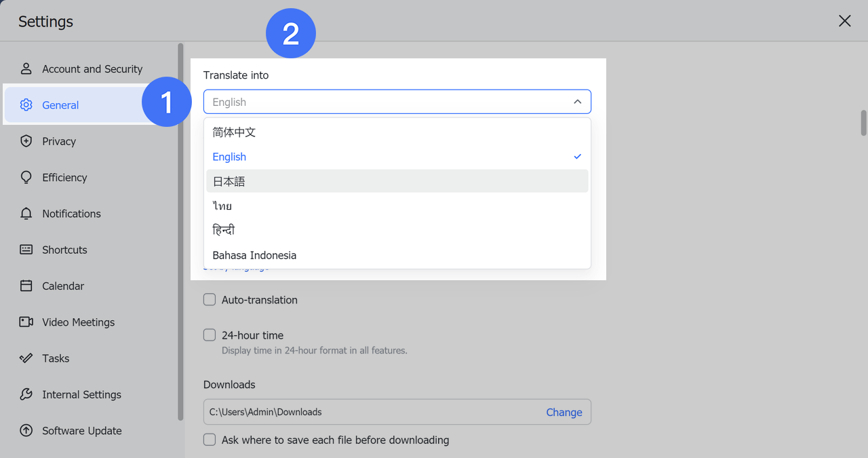Click the Efficiency lightbulb icon
The image size is (868, 458).
26,177
